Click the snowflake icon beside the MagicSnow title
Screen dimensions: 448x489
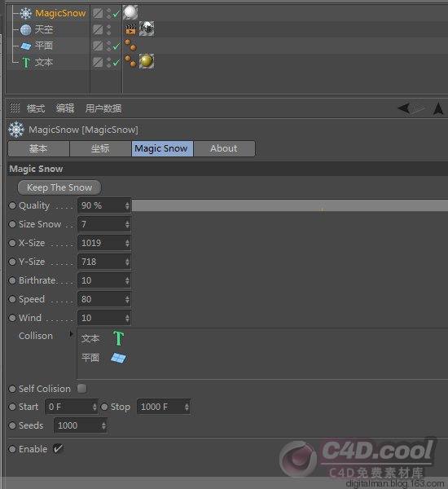(16, 130)
